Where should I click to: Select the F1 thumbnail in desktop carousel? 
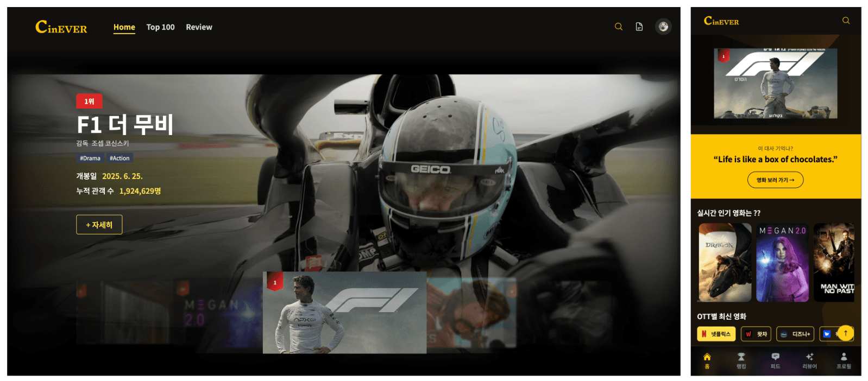(x=345, y=313)
